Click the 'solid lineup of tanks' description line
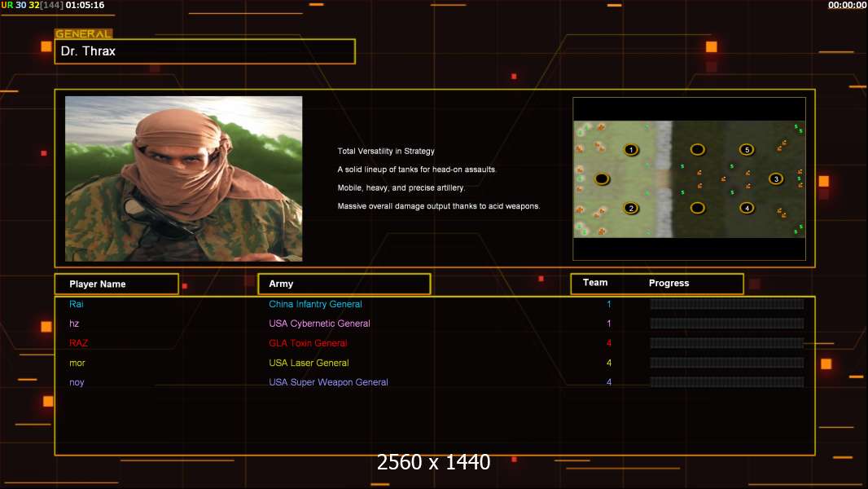 click(x=417, y=170)
